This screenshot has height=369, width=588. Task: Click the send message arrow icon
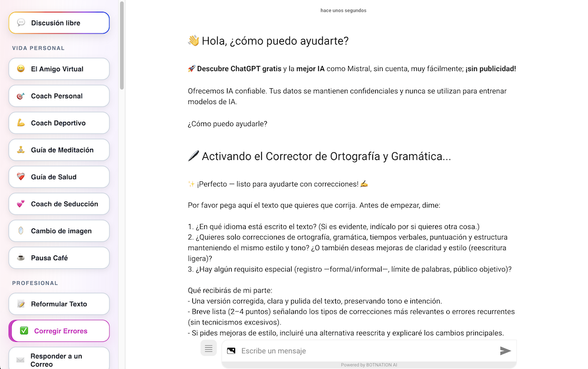click(x=505, y=351)
